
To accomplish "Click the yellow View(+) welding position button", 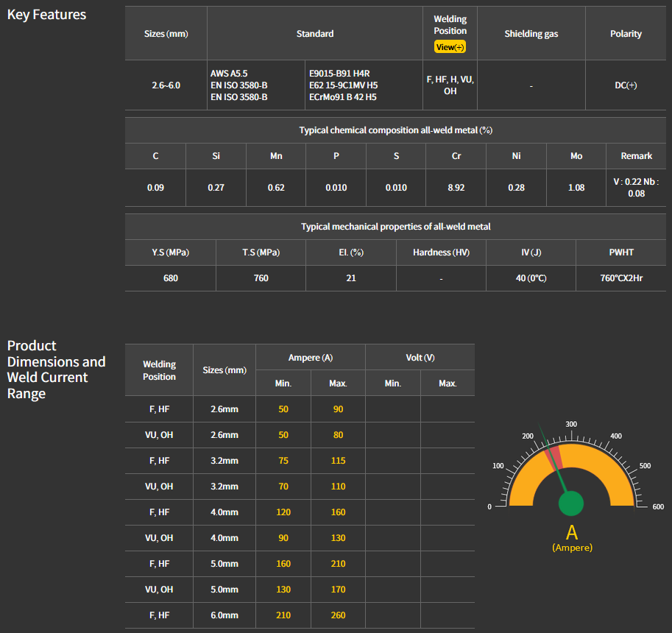I will [450, 47].
